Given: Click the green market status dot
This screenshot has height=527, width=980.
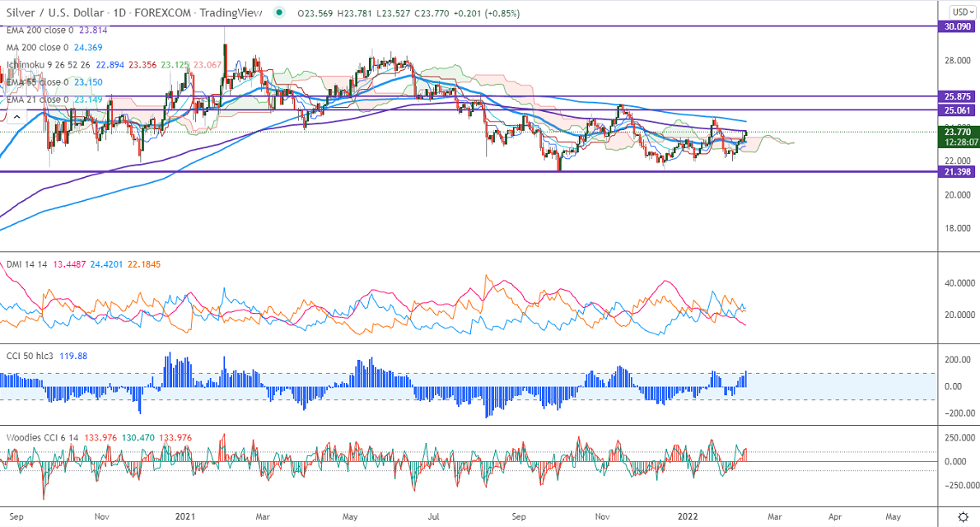Looking at the screenshot, I should [x=279, y=12].
